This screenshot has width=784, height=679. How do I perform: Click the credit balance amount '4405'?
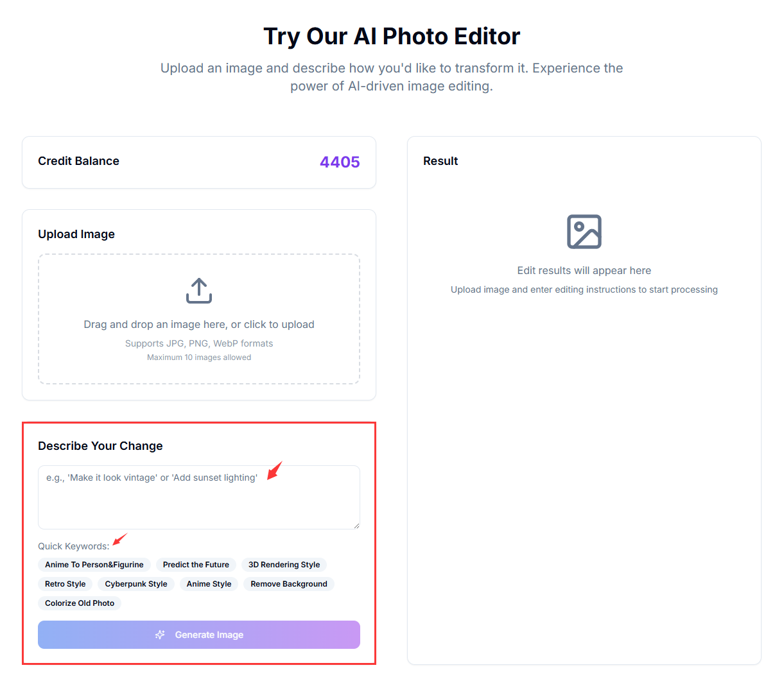[340, 162]
